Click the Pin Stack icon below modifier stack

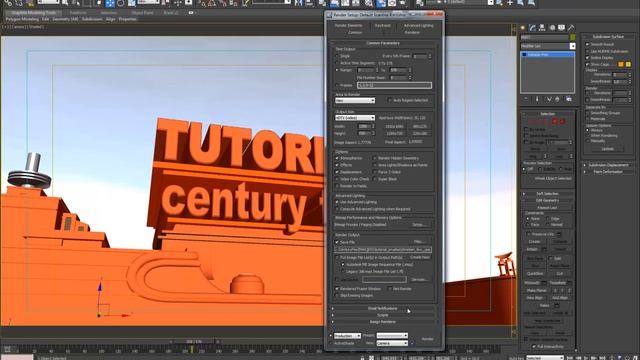point(526,99)
